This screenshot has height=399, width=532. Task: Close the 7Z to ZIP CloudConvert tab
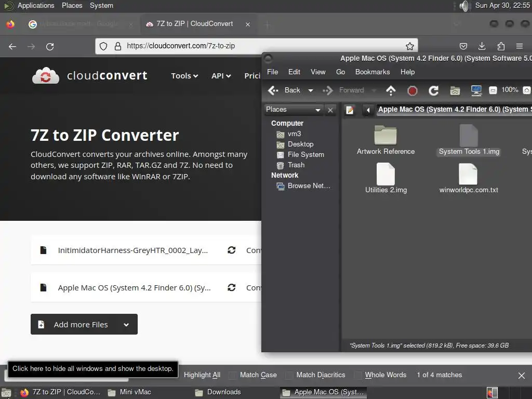[248, 24]
